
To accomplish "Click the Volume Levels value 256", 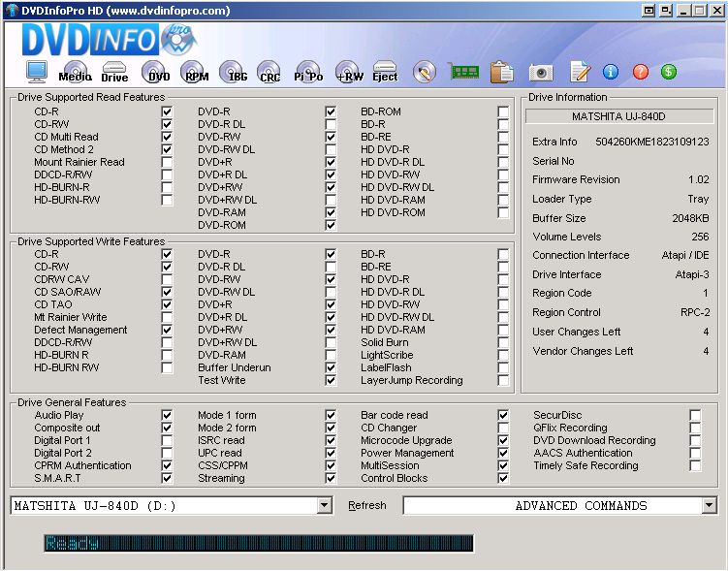I will pyautogui.click(x=700, y=237).
